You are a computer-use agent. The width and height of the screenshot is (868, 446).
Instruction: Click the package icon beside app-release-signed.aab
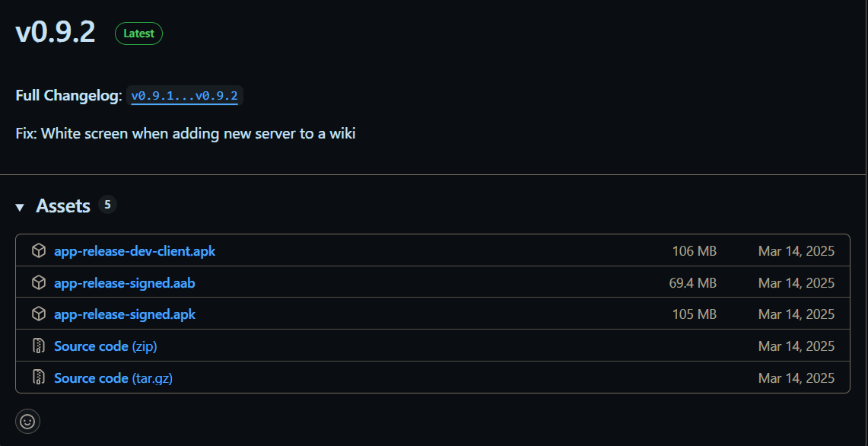point(39,283)
